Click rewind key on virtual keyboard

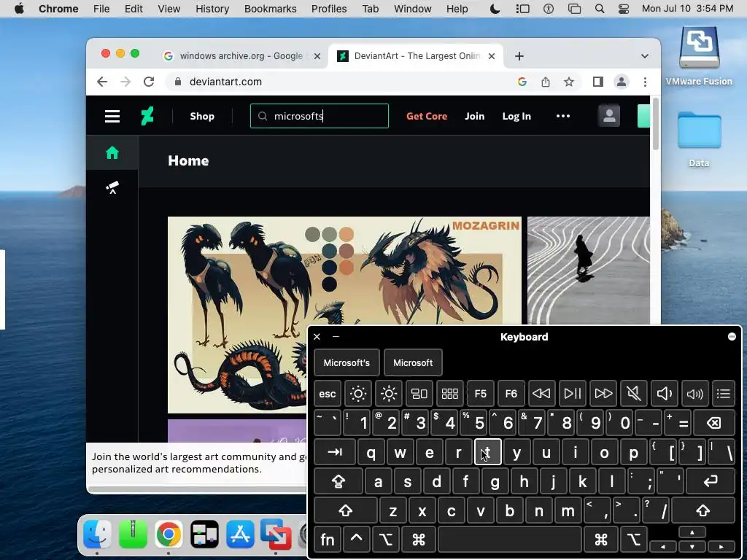[x=541, y=394]
